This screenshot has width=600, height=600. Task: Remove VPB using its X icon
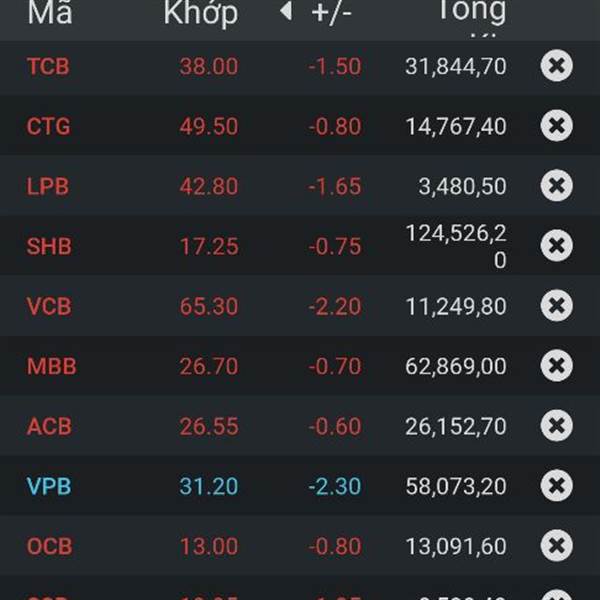(556, 486)
